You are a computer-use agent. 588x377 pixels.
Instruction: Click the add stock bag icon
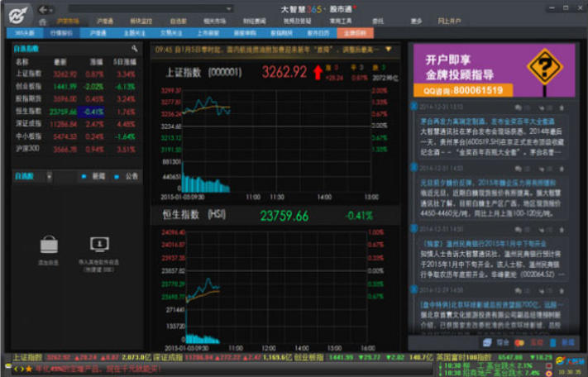coord(49,245)
